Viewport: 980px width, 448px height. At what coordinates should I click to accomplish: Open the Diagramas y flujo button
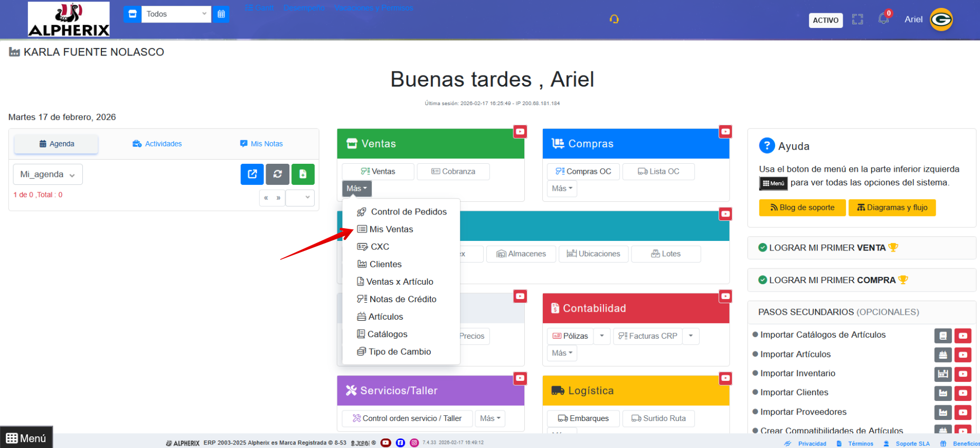(892, 208)
